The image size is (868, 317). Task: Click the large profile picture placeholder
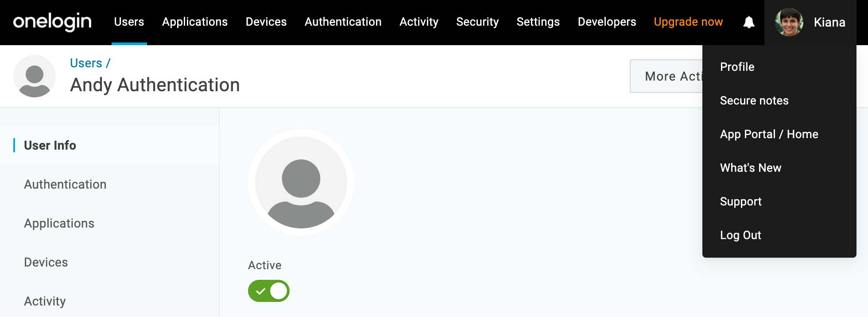tap(301, 182)
